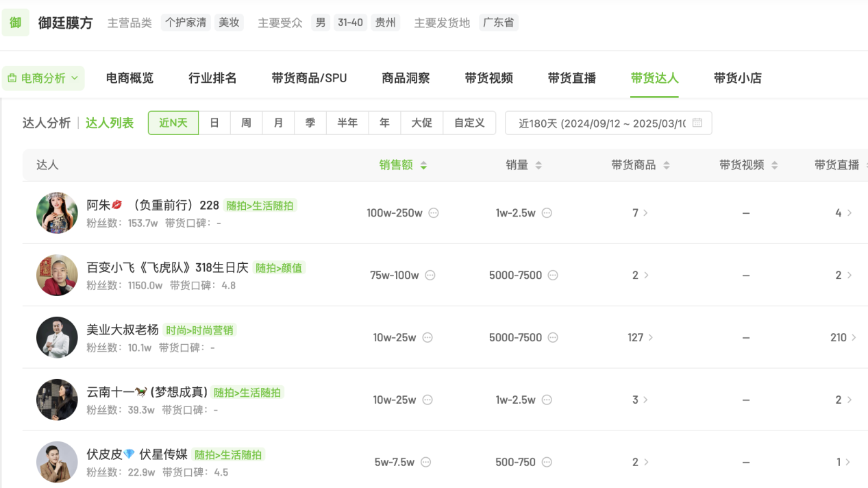Select the 近N天 time range option
Screen dimensions: 868x488
(x=173, y=123)
